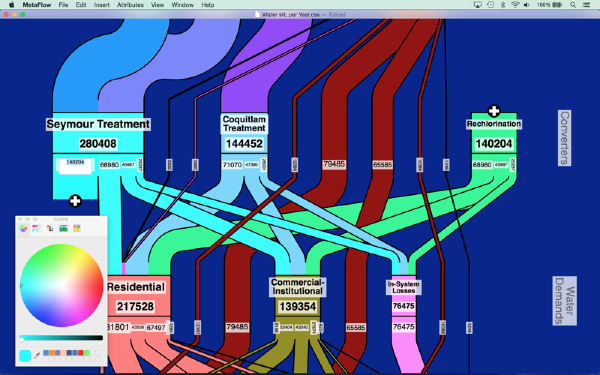Click the 140204 value on Rechlorination
Image resolution: width=600 pixels, height=375 pixels.
coord(494,144)
